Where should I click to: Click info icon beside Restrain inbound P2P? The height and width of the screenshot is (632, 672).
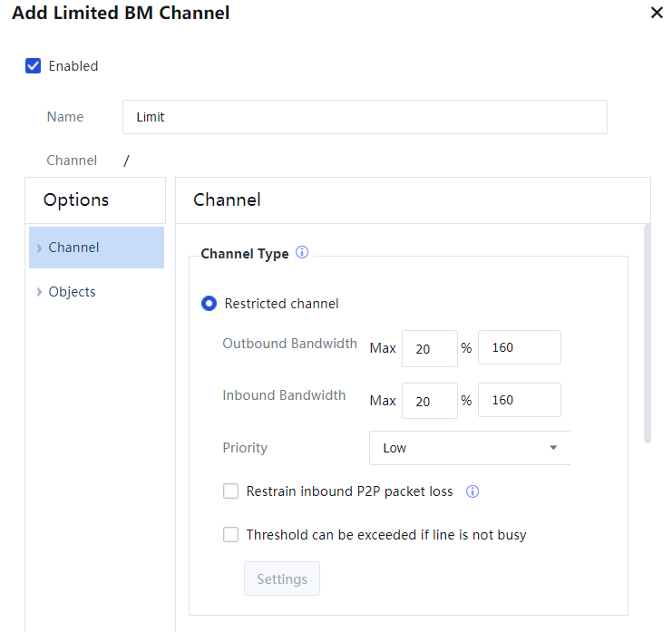[x=472, y=491]
